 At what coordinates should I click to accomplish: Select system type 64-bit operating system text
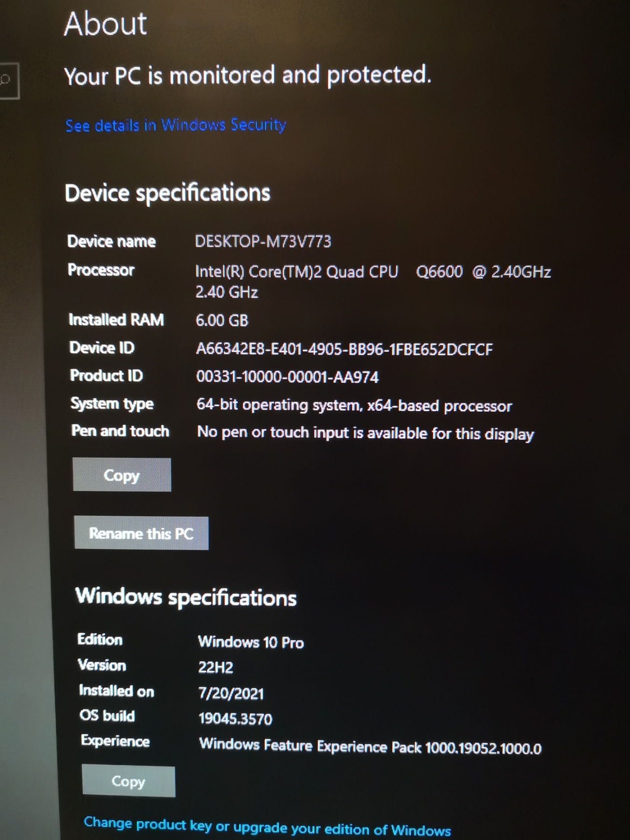click(x=354, y=406)
